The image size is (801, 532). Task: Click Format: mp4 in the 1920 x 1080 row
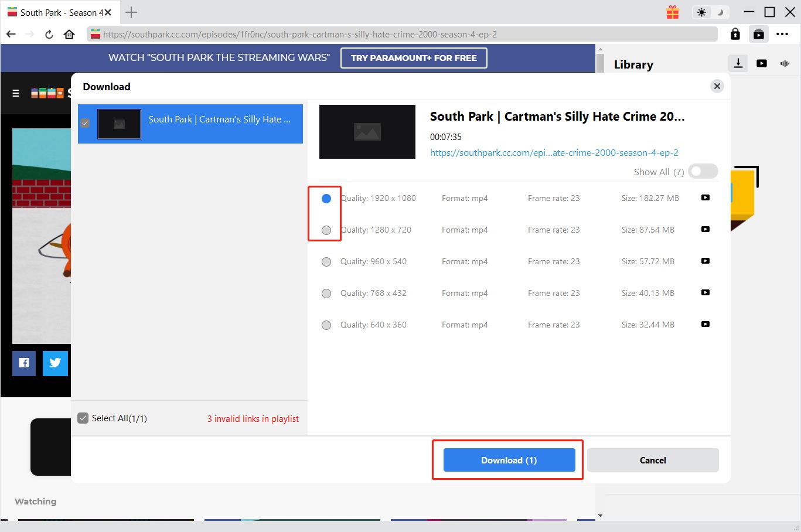click(465, 198)
